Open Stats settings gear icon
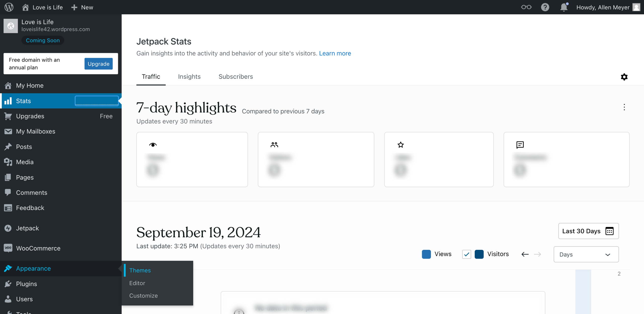 (624, 77)
